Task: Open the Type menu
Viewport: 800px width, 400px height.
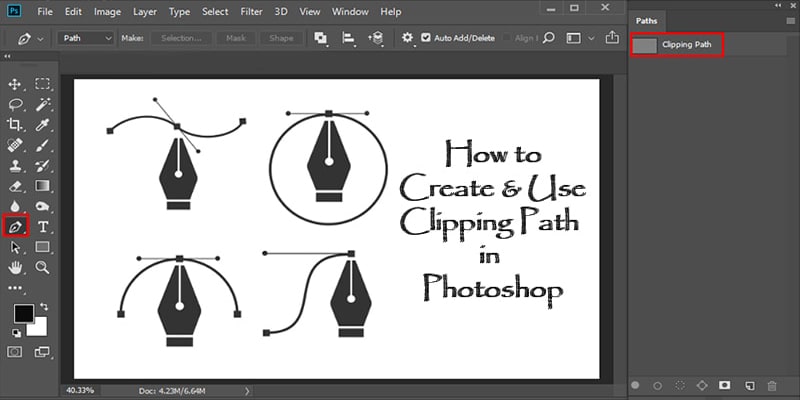Action: pos(180,11)
